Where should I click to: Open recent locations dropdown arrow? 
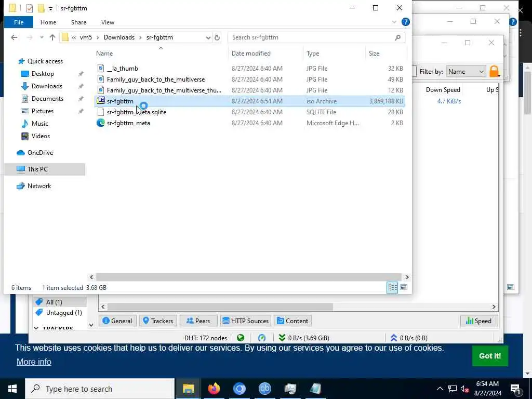42,37
